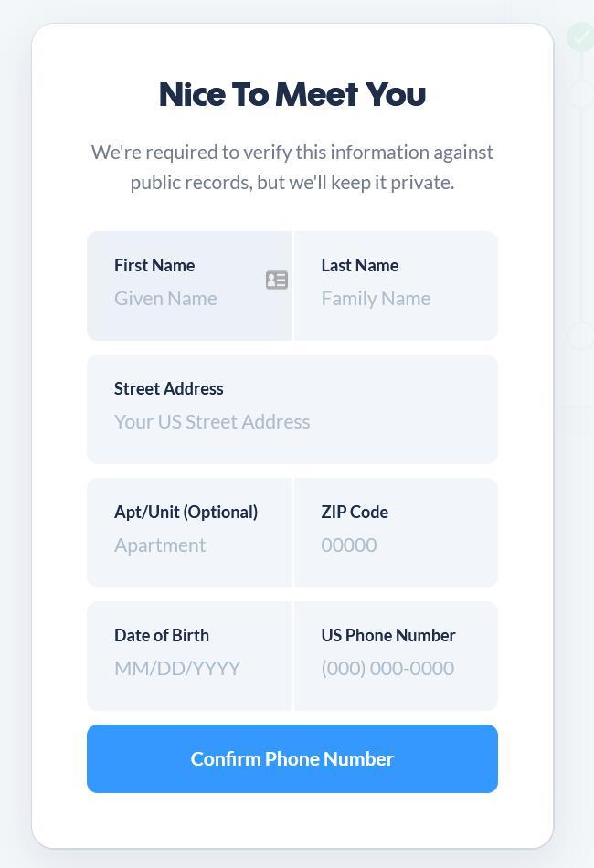Click the ZIP Code label text
The image size is (594, 868).
click(x=355, y=512)
